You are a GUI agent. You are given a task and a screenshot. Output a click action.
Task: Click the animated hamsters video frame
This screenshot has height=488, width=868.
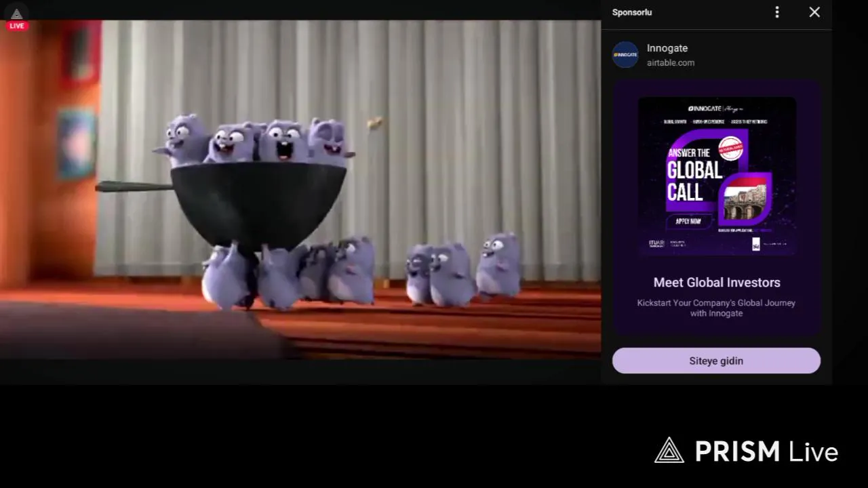[x=300, y=190]
